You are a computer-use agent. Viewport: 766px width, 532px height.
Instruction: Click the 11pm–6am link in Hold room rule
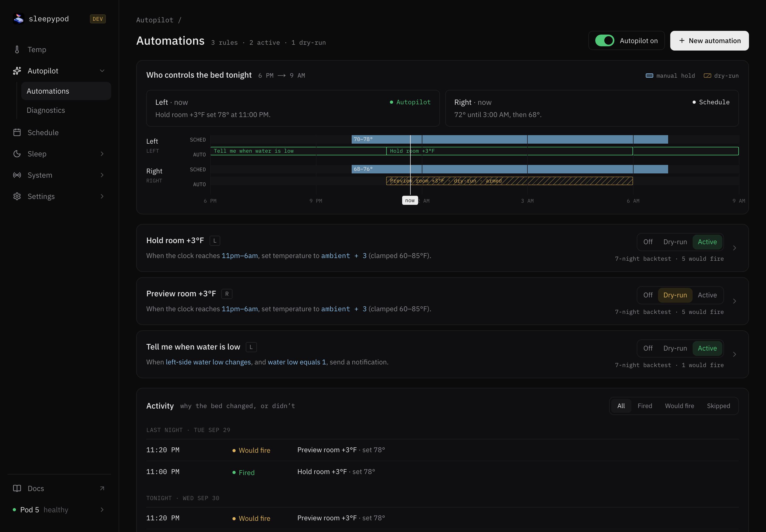tap(240, 256)
